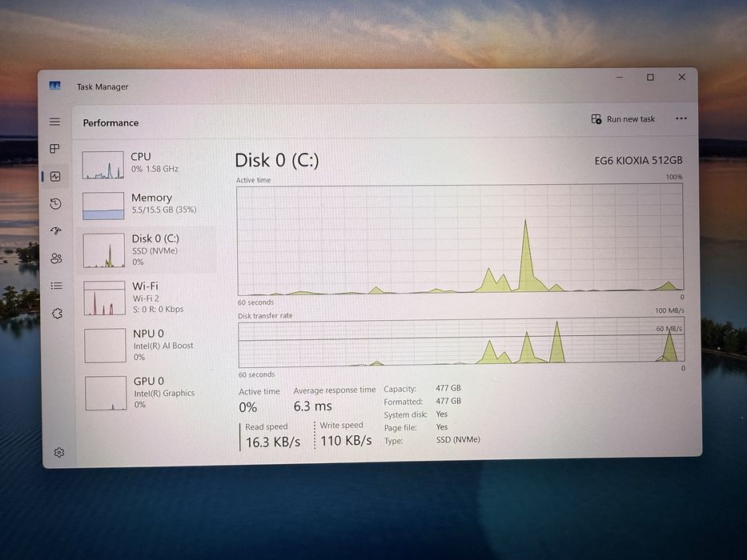Open the Details page list icon
Screen dimensions: 747x560
(56, 286)
